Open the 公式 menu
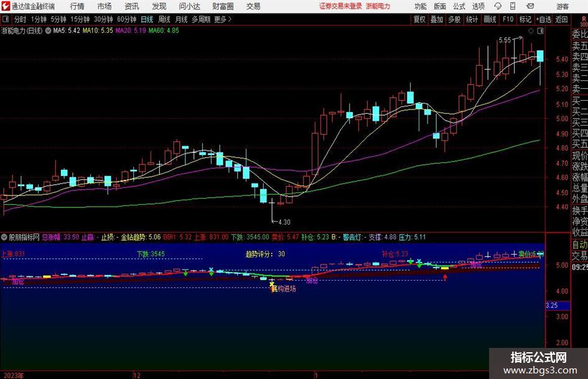The height and width of the screenshot is (379, 588). tap(459, 6)
